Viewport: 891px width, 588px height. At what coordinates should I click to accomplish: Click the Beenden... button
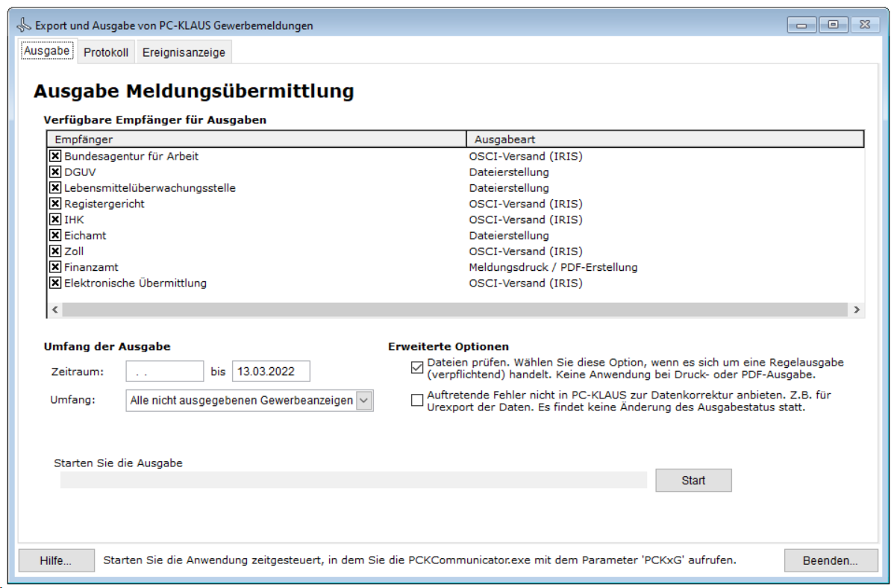coord(830,561)
